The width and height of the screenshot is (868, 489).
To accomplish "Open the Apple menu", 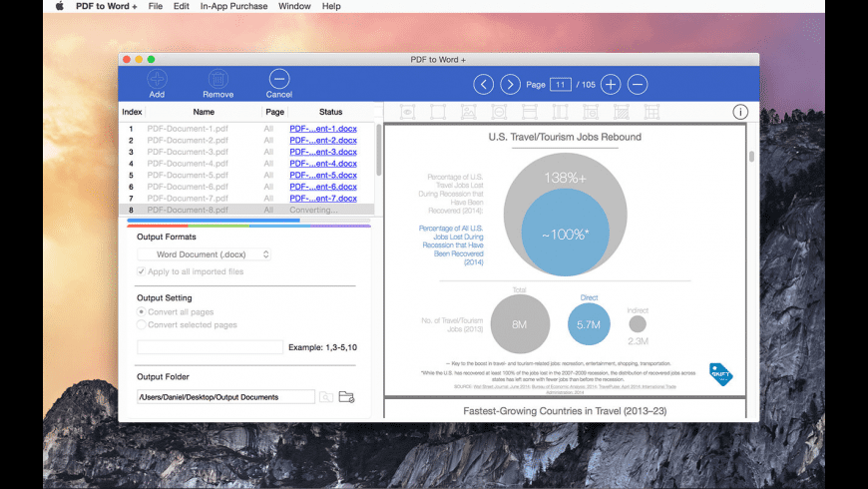I will click(x=59, y=6).
